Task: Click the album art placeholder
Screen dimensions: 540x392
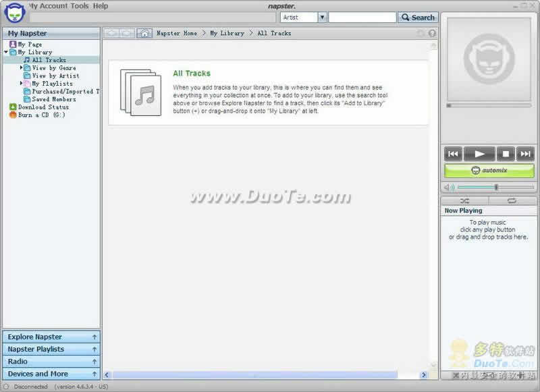Action: pyautogui.click(x=489, y=59)
